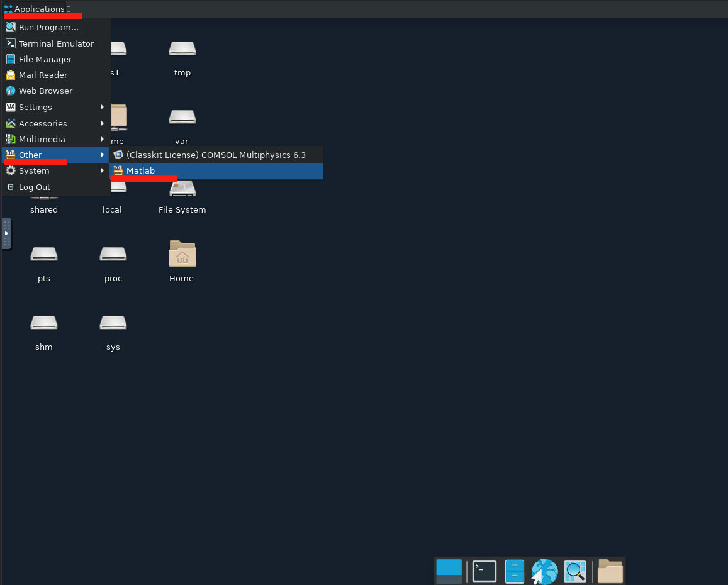Click the COMSOL icon in the submenu
Image resolution: width=728 pixels, height=585 pixels.
118,155
